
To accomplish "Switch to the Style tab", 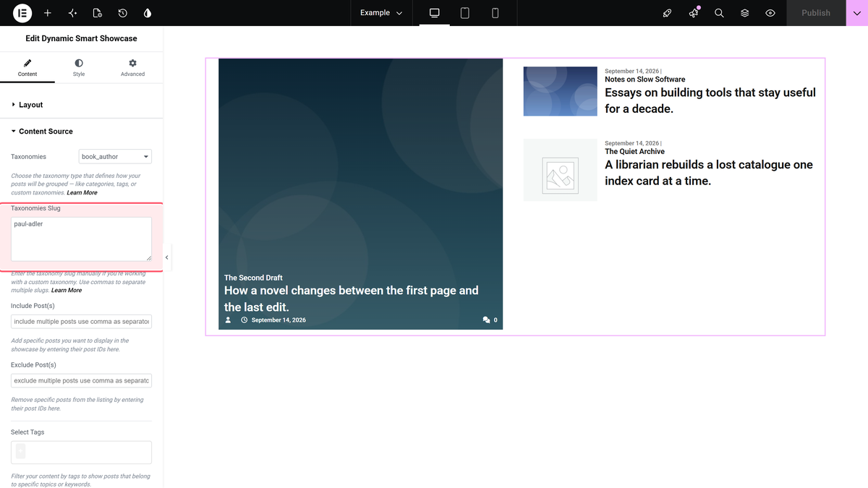I will click(x=79, y=67).
